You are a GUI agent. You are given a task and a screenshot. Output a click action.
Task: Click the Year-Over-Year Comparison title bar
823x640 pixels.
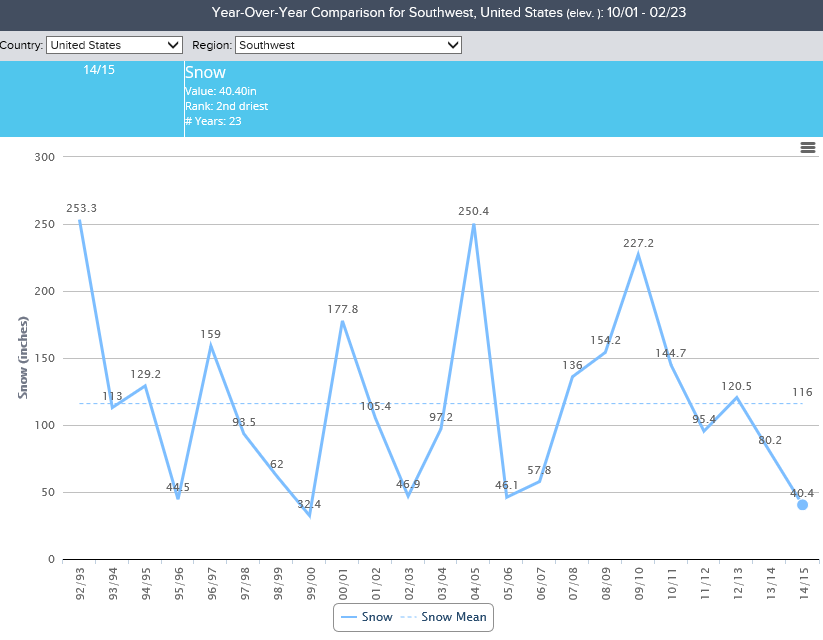411,13
